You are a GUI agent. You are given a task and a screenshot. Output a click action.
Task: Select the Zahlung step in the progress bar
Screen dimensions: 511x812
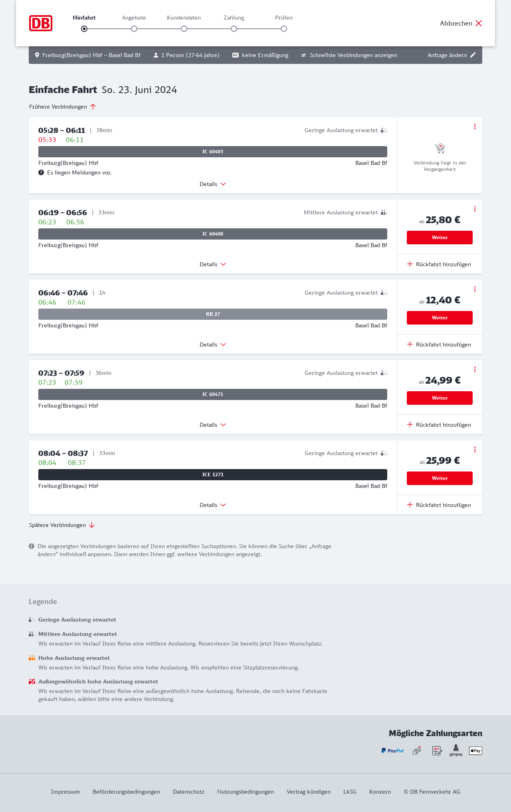point(234,28)
